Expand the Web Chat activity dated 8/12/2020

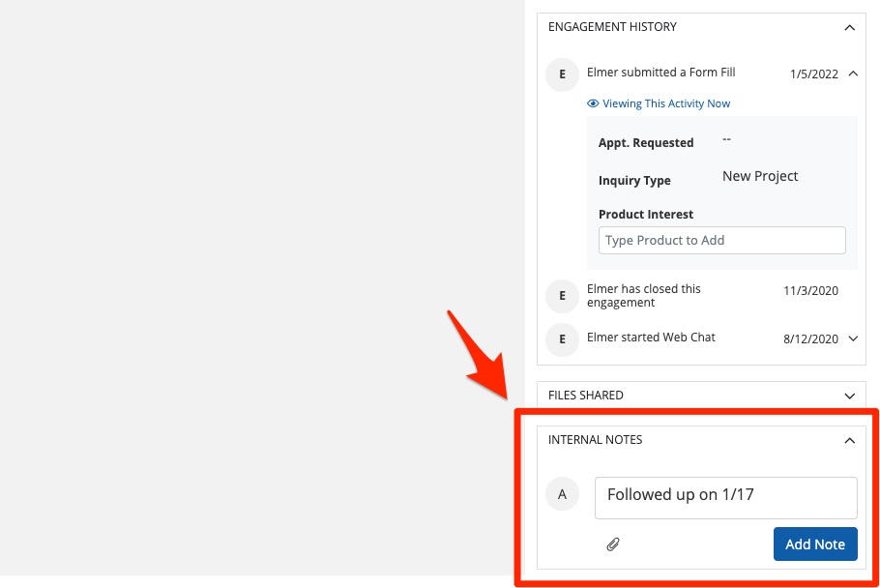coord(853,338)
